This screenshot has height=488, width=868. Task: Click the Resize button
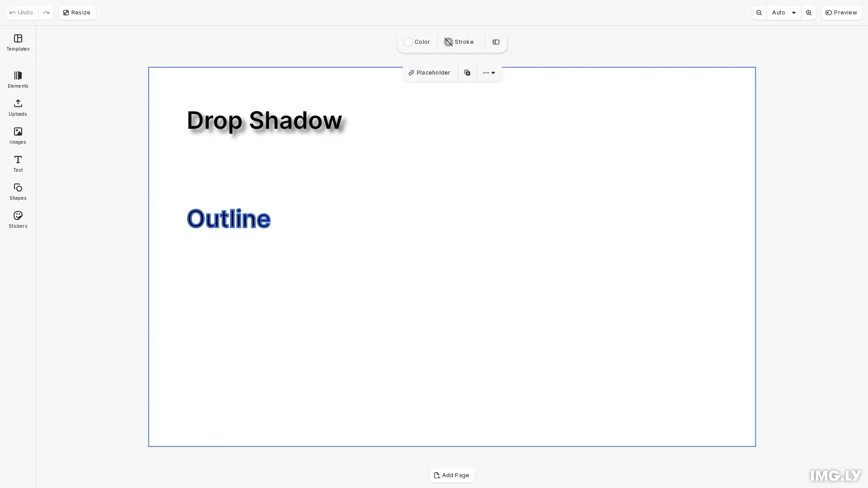click(77, 12)
